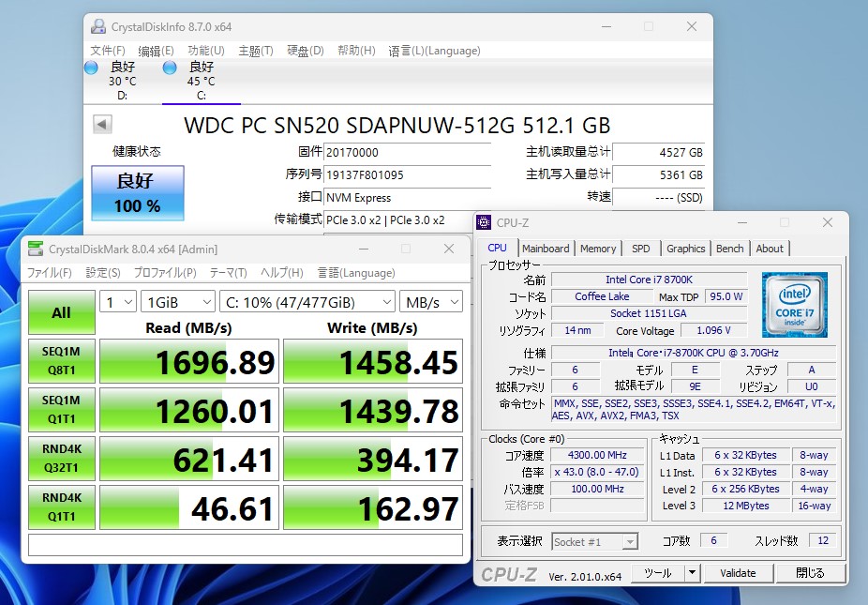Screen dimensions: 868x605
Task: Click empty comment field in CrystalDiskMark
Action: click(246, 545)
